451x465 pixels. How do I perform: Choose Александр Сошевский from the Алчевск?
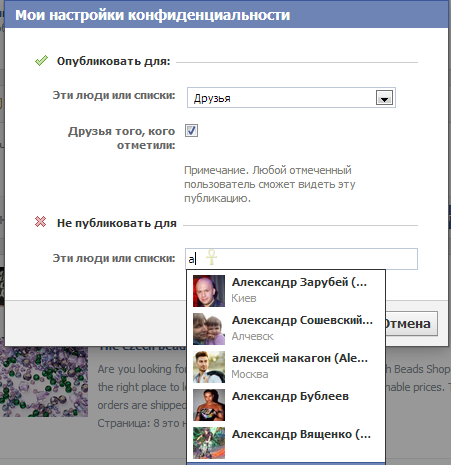[x=286, y=329]
